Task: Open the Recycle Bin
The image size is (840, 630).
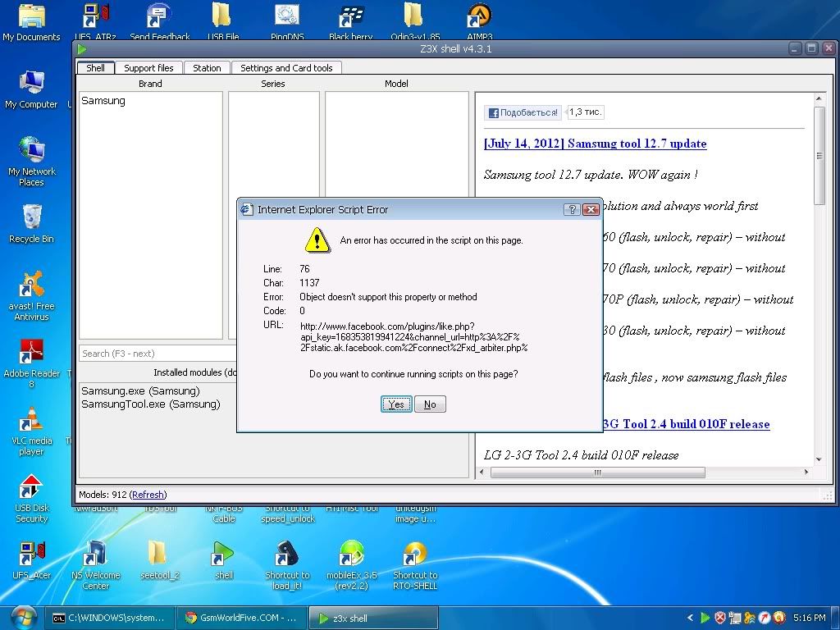Action: 32,224
